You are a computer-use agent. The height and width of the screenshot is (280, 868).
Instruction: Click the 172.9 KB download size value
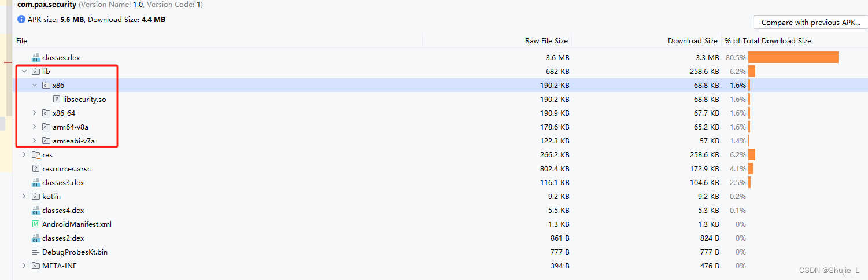click(704, 169)
